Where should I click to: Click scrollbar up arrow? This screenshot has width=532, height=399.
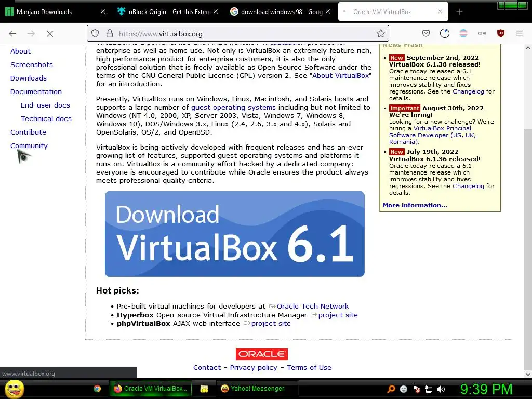pos(528,48)
